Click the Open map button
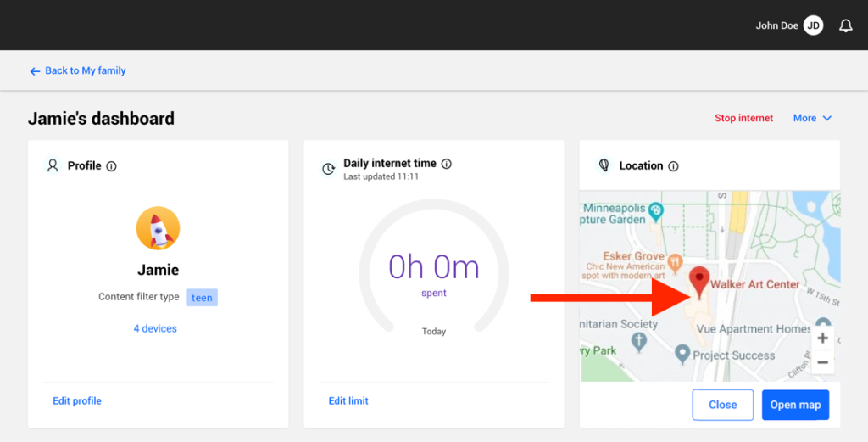This screenshot has width=868, height=442. coord(795,405)
